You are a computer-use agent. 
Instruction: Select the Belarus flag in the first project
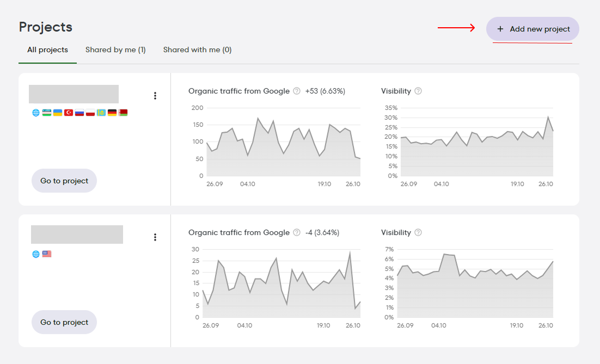coord(123,113)
